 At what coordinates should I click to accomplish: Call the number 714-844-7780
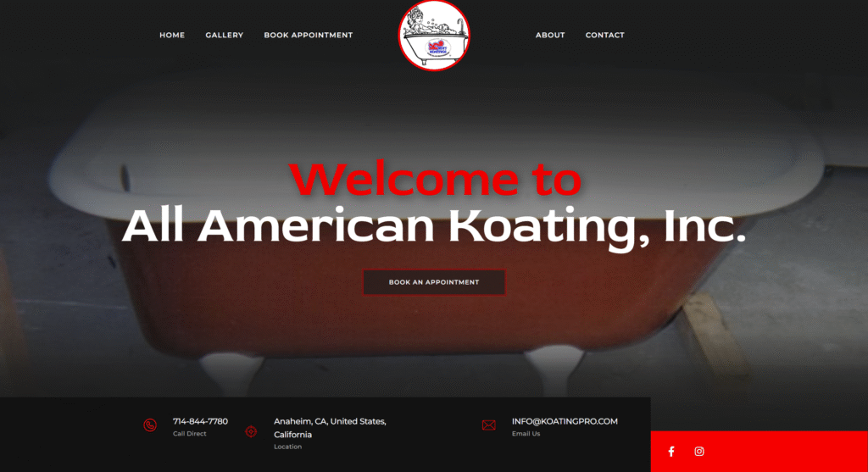200,421
